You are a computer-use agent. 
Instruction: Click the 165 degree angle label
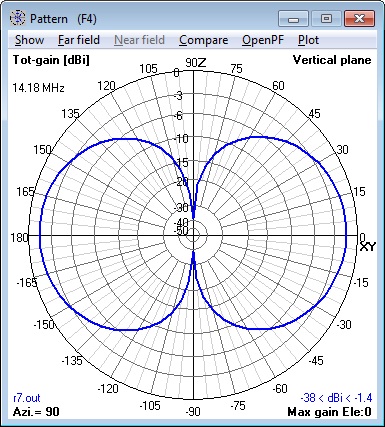(25, 192)
